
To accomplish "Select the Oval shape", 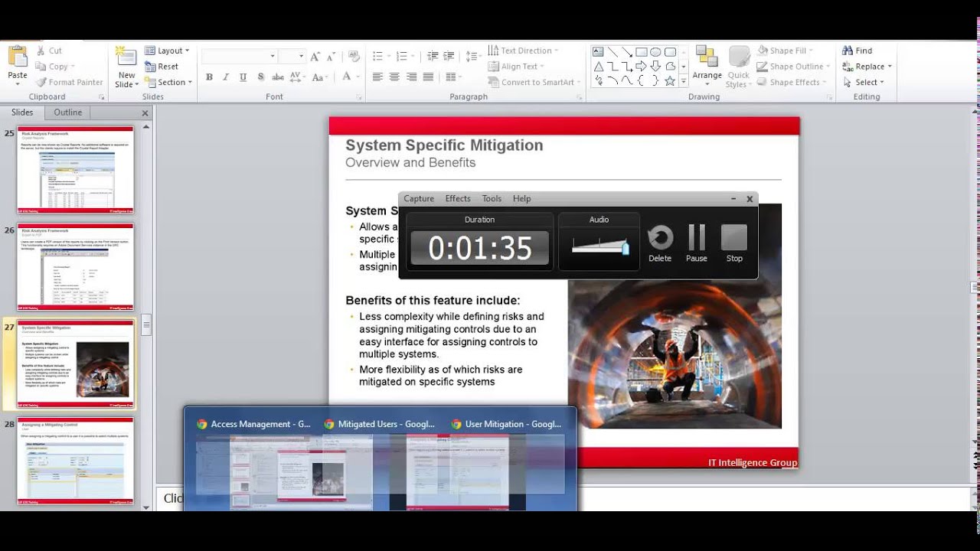I will pyautogui.click(x=656, y=52).
